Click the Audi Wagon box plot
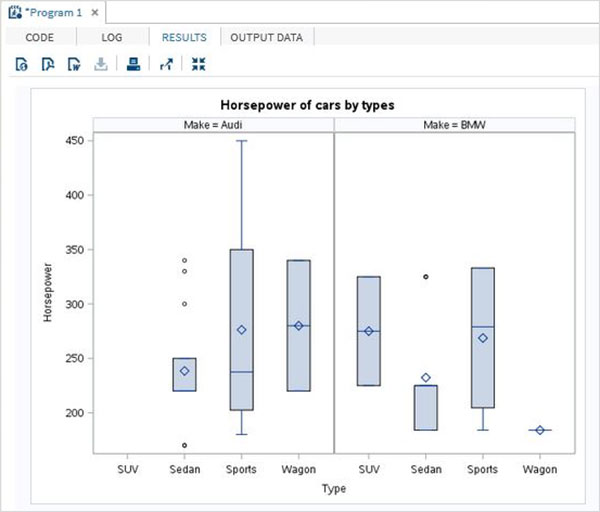This screenshot has width=600, height=512. [x=299, y=326]
